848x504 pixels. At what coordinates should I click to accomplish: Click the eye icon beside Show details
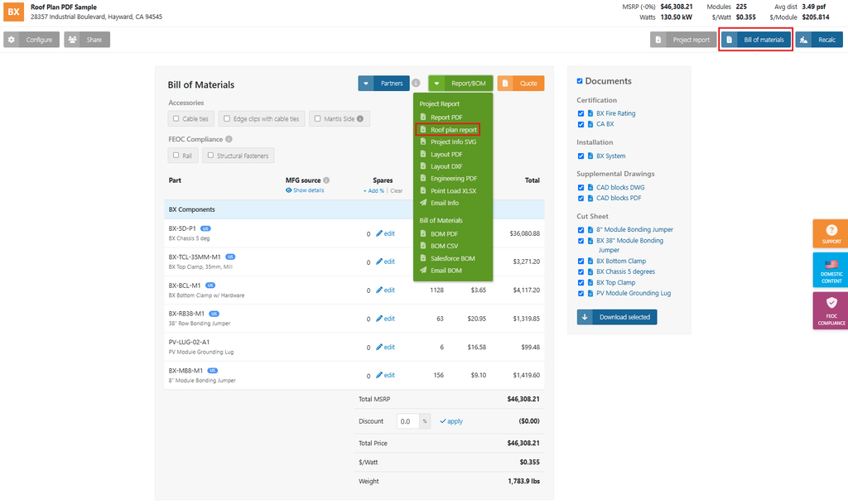tap(289, 190)
